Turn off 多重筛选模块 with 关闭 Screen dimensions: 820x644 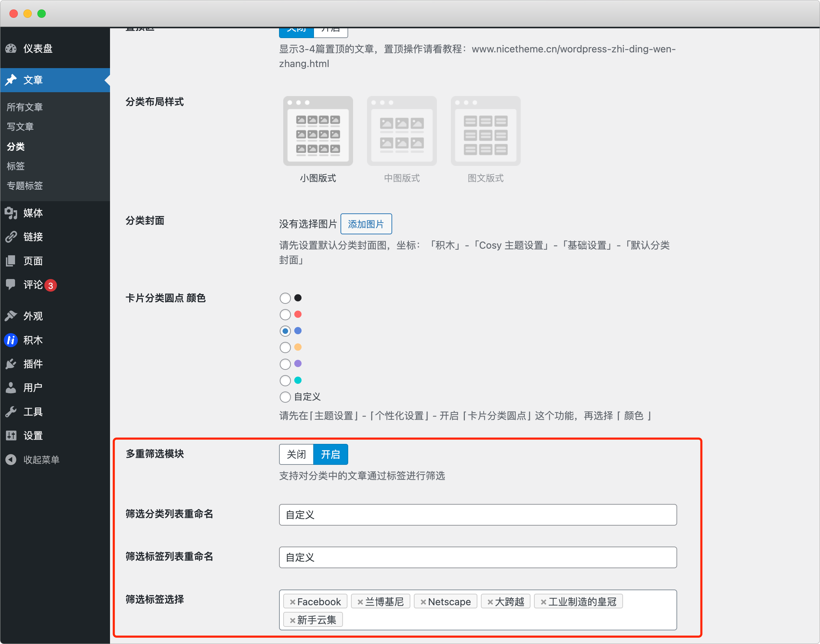[296, 454]
